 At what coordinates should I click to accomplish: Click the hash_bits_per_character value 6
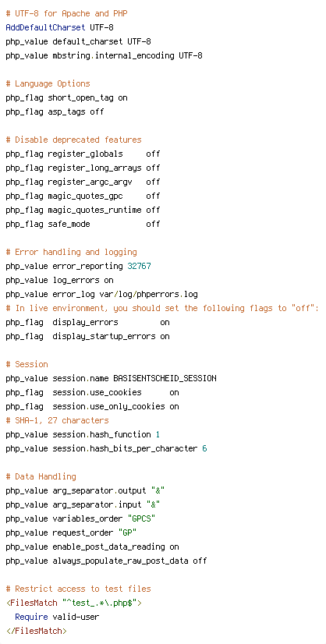(x=204, y=448)
